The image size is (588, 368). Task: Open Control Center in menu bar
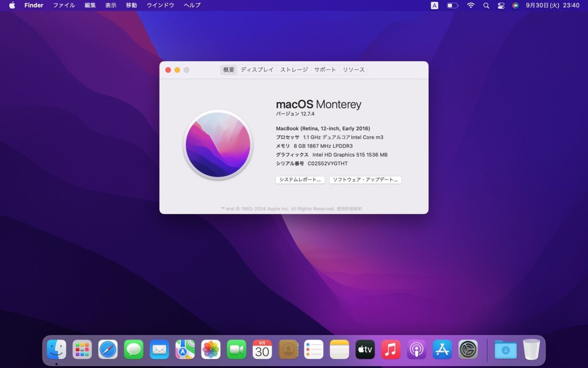(501, 6)
